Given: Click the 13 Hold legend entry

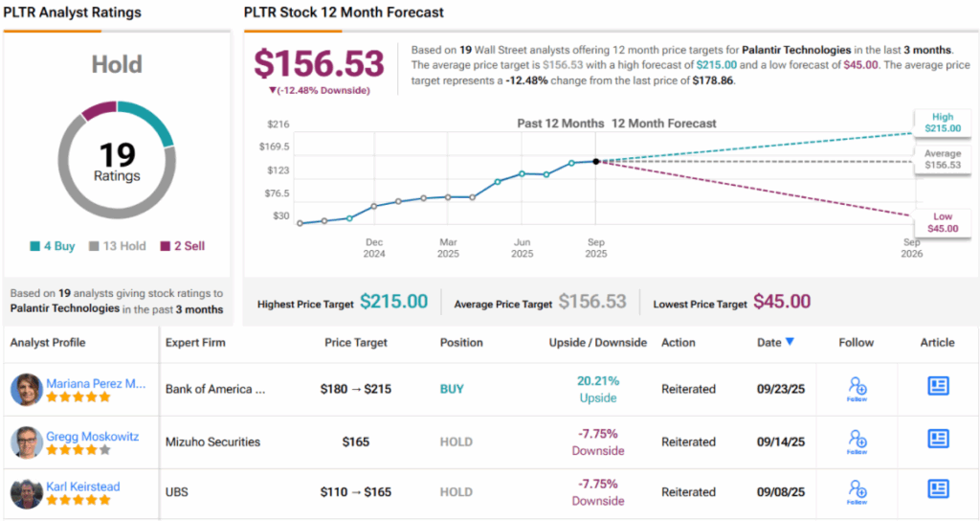Looking at the screenshot, I should coord(119,246).
